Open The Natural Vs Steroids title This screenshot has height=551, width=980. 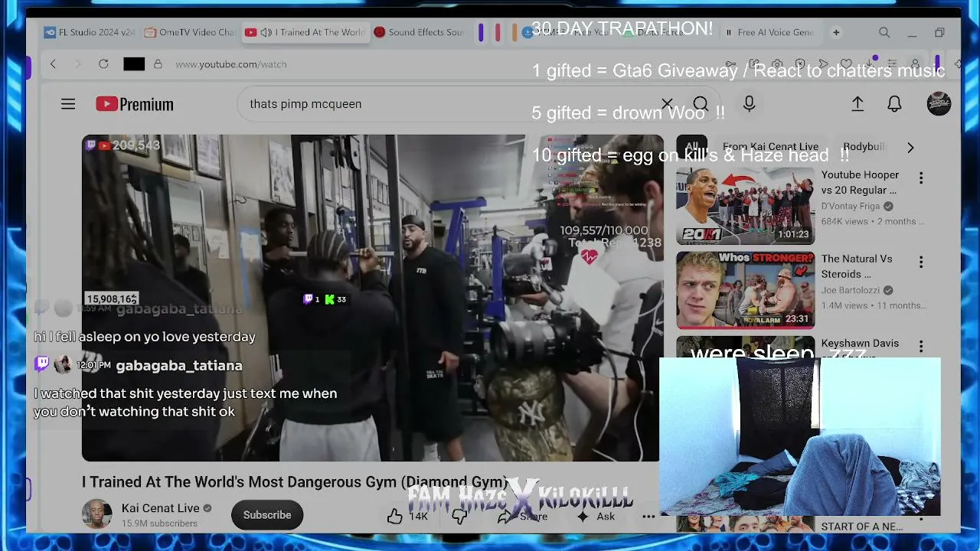[857, 266]
